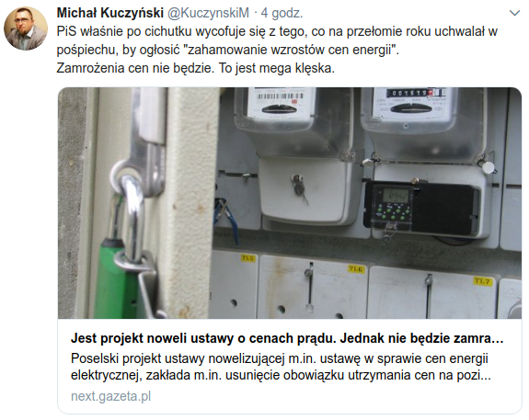Open the headline 'Jest projekt noweli ustawy'
This screenshot has height=420, width=529.
(x=287, y=338)
